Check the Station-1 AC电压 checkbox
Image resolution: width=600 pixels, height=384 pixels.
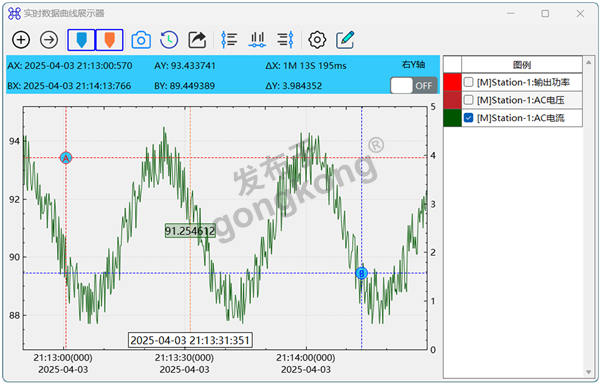468,100
